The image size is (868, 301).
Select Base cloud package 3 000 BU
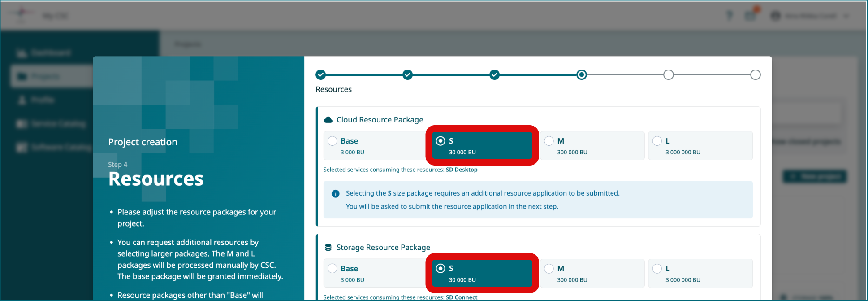(332, 141)
